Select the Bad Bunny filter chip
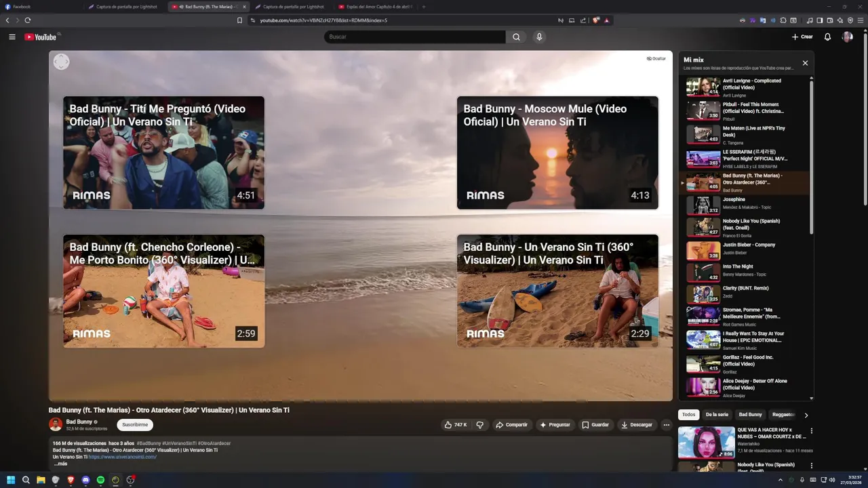The width and height of the screenshot is (868, 488). pos(750,415)
